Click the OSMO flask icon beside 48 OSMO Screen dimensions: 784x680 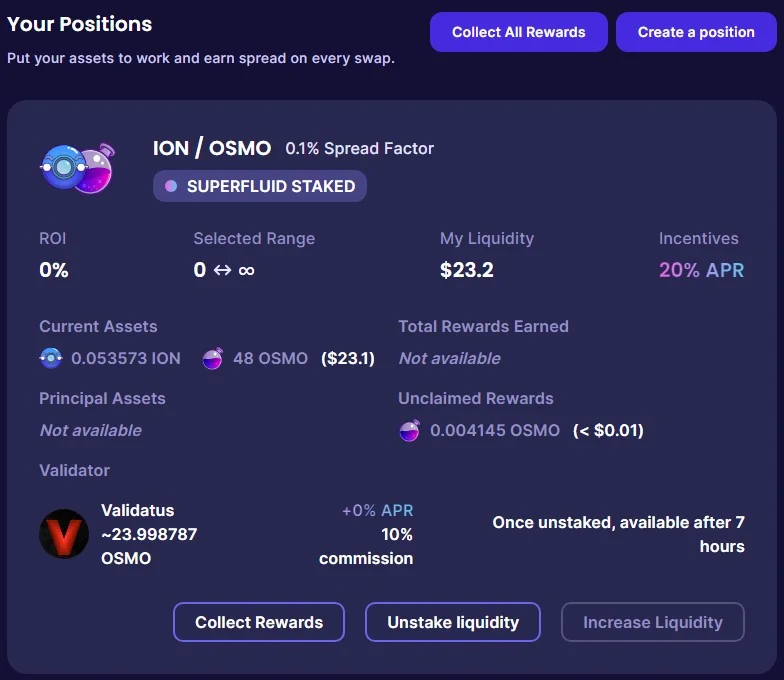pos(212,358)
